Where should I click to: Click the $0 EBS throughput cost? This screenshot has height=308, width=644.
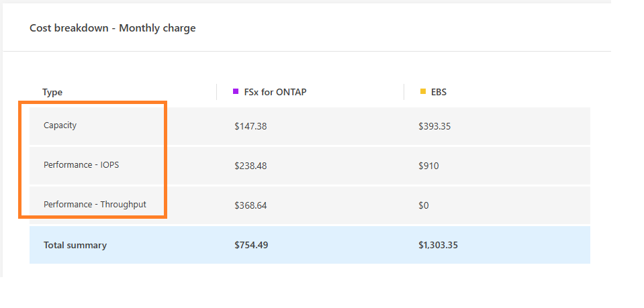(x=423, y=205)
